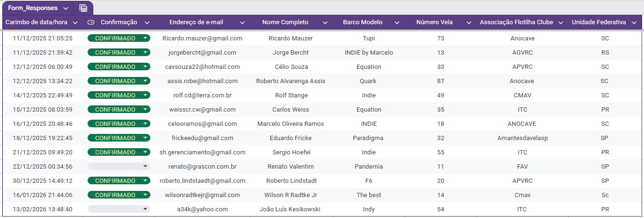Open the Carimbo de data/hora column menu
This screenshot has width=644, height=218.
click(x=75, y=22)
